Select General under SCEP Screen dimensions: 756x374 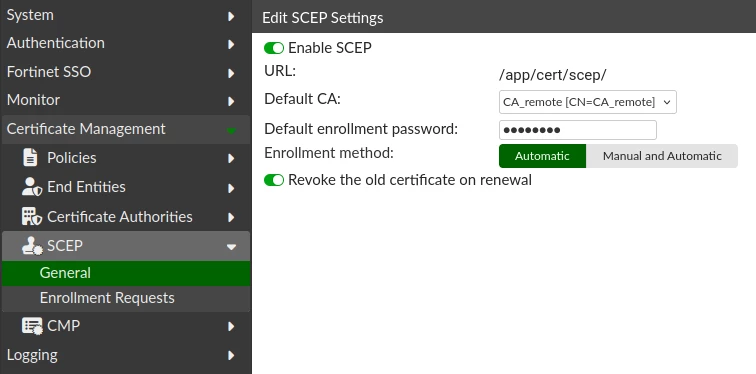(x=126, y=273)
